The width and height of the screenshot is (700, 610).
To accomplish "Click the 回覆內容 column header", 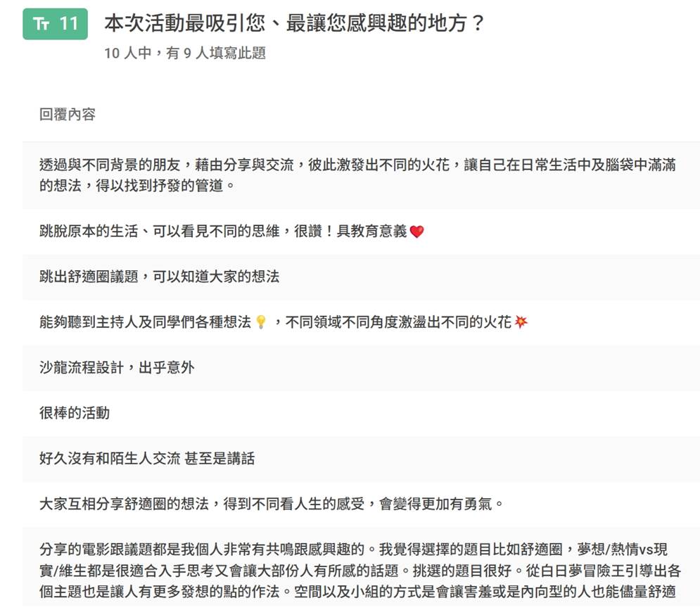I will tap(67, 115).
